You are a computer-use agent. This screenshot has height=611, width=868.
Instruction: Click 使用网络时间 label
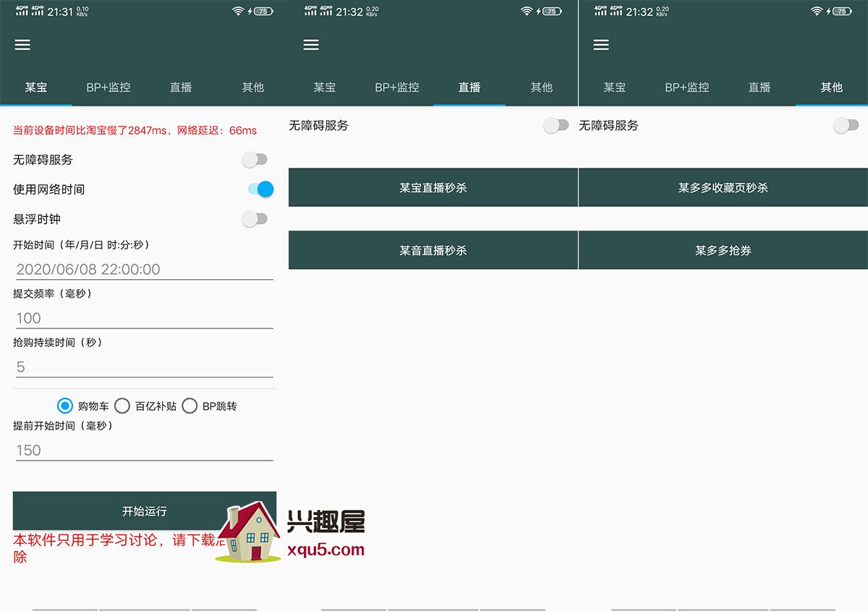[x=48, y=189]
